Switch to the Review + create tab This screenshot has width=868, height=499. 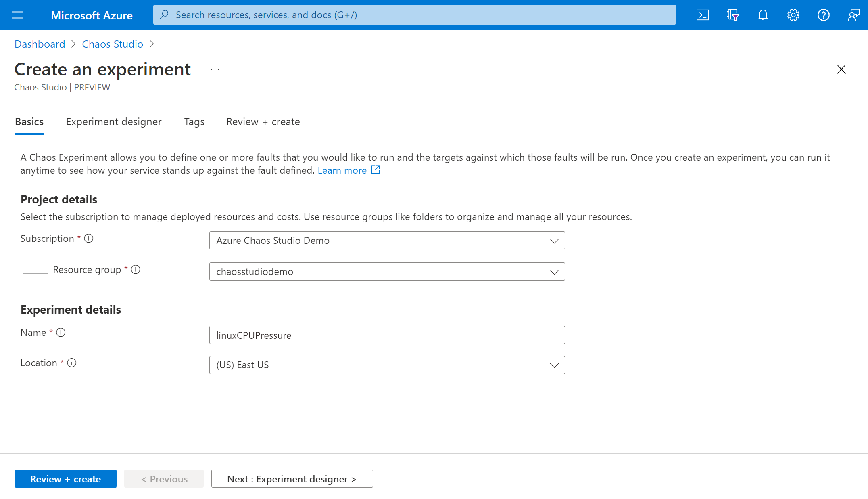click(x=263, y=122)
